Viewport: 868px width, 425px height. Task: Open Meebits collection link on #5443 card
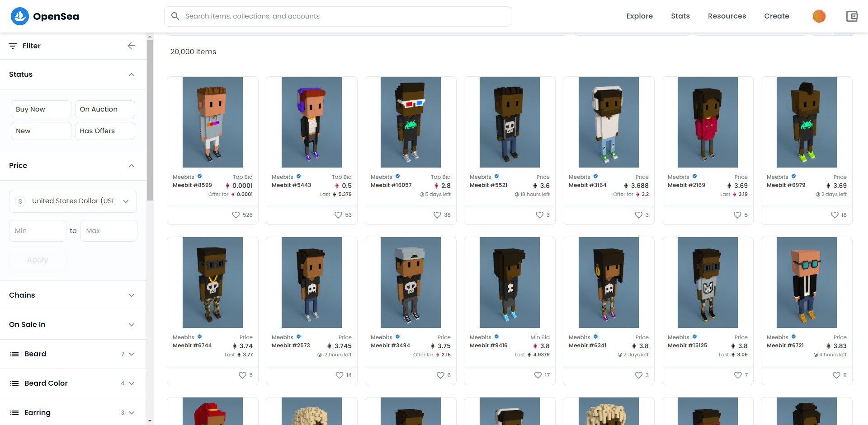pos(283,177)
